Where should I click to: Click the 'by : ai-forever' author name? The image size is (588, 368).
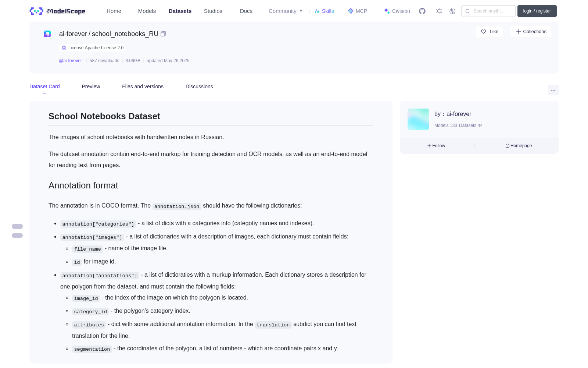[453, 114]
